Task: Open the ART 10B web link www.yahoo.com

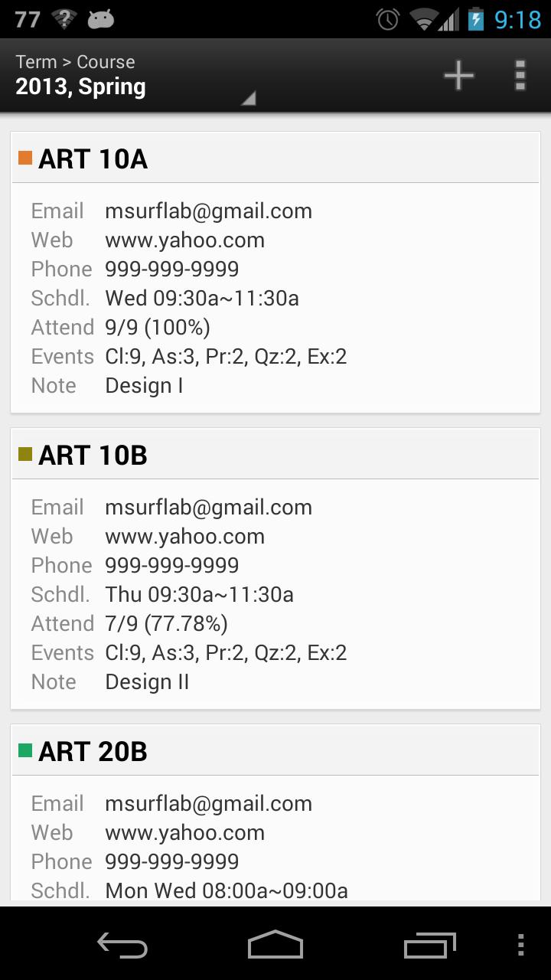Action: tap(184, 537)
